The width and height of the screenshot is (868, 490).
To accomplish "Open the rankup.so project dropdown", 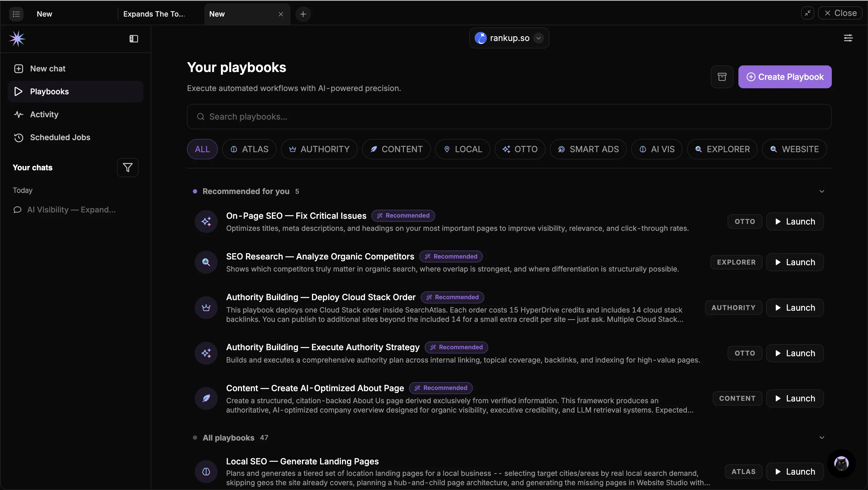I will click(509, 38).
